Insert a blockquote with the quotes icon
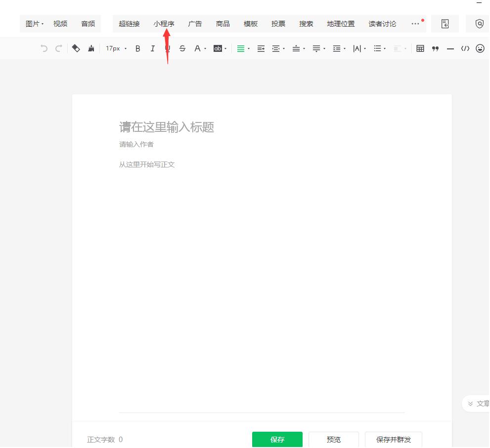The height and width of the screenshot is (448, 490). 435,48
